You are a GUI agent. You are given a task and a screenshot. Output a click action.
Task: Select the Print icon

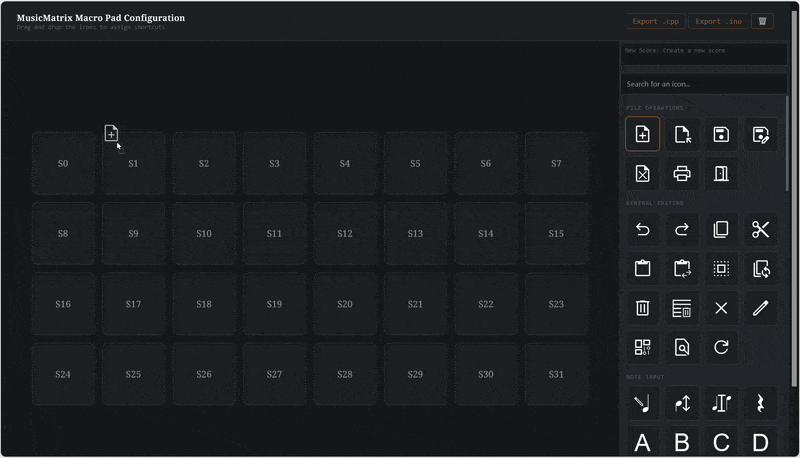682,173
